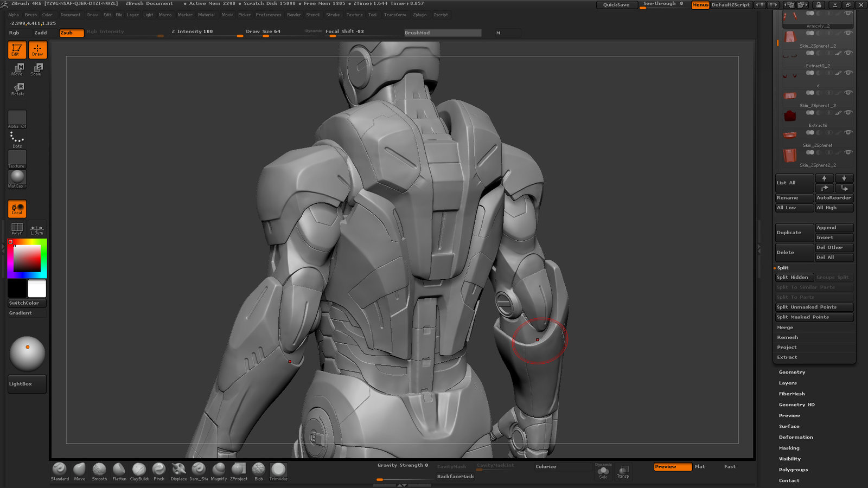This screenshot has width=868, height=488.
Task: Move subtool down with down arrow
Action: coord(844,178)
